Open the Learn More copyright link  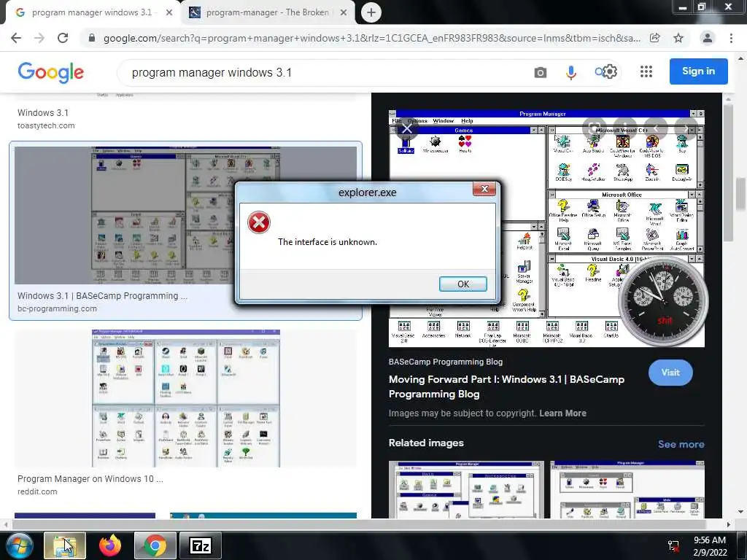point(562,413)
